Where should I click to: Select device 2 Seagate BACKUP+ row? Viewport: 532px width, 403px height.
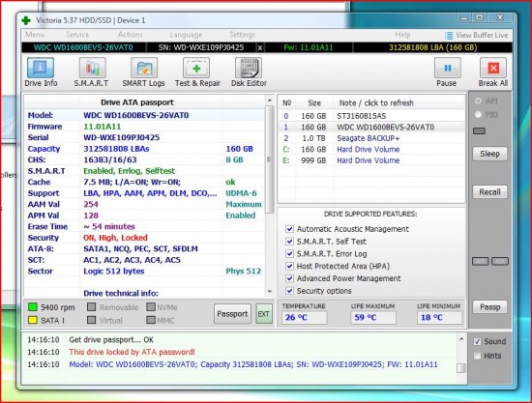click(x=371, y=138)
